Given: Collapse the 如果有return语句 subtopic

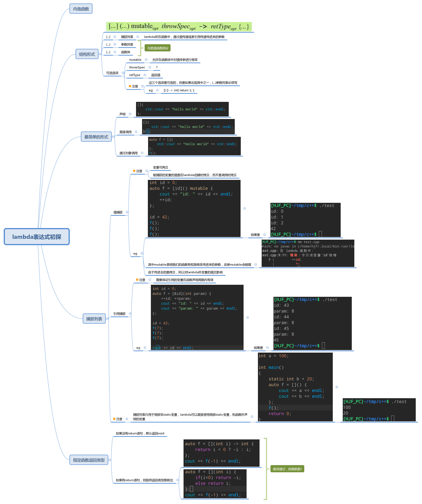Looking at the screenshot, I should (178, 480).
